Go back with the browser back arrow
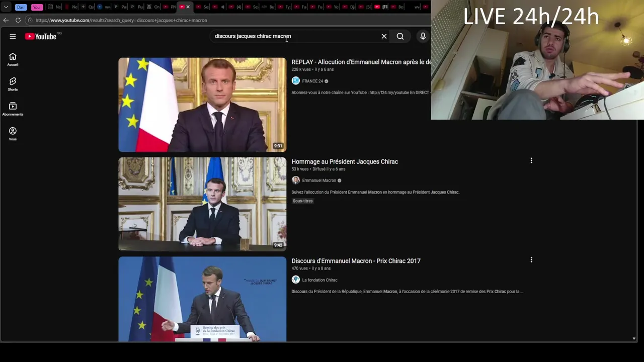The width and height of the screenshot is (644, 362). 6,20
